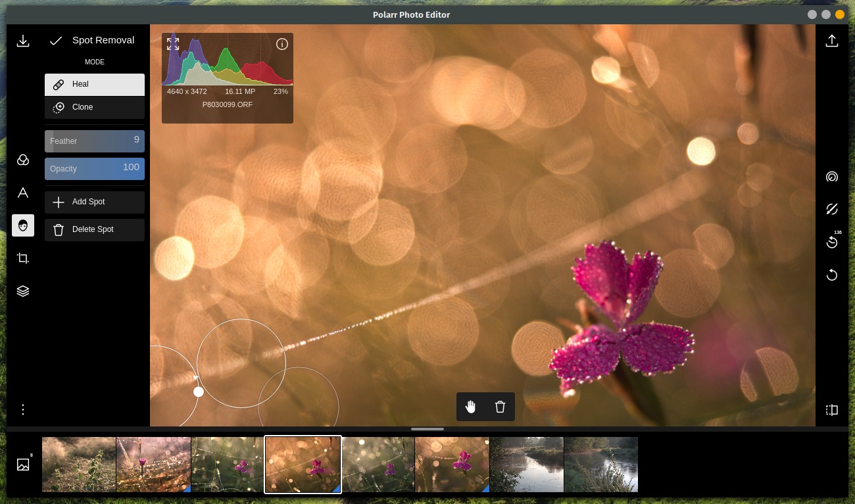Open fifth thumbnail in filmstrip

point(378,465)
